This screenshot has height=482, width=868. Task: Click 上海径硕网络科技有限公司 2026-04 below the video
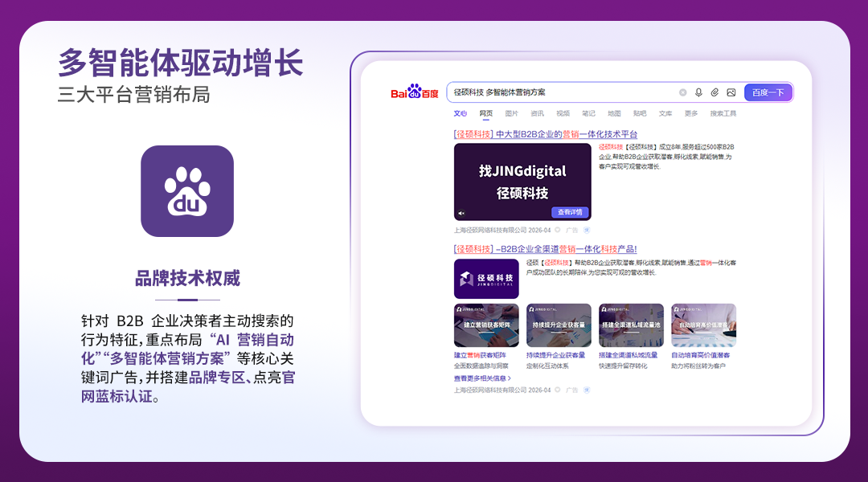pyautogui.click(x=502, y=231)
